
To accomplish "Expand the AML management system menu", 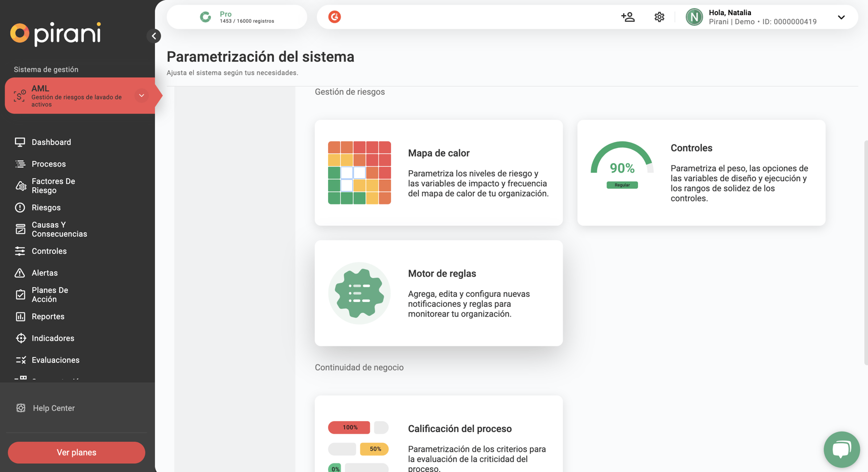I will [x=141, y=95].
